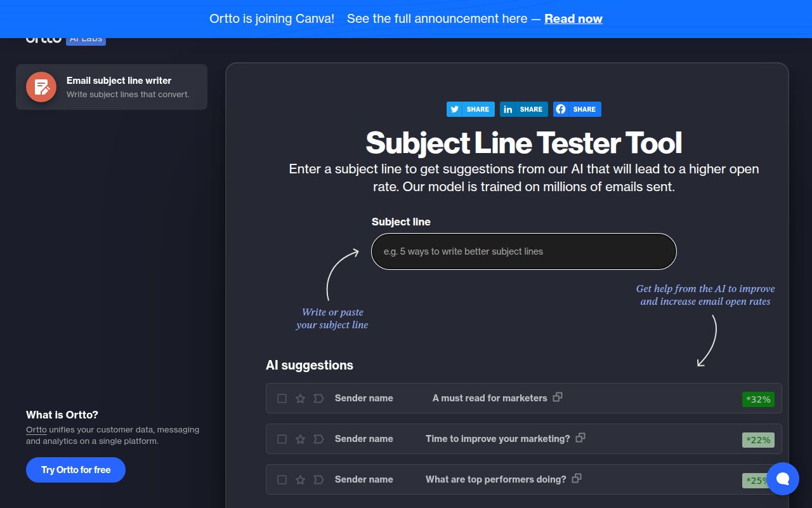Image resolution: width=812 pixels, height=508 pixels.
Task: Tick checkbox for 'A must read for marketers'
Action: click(x=282, y=398)
